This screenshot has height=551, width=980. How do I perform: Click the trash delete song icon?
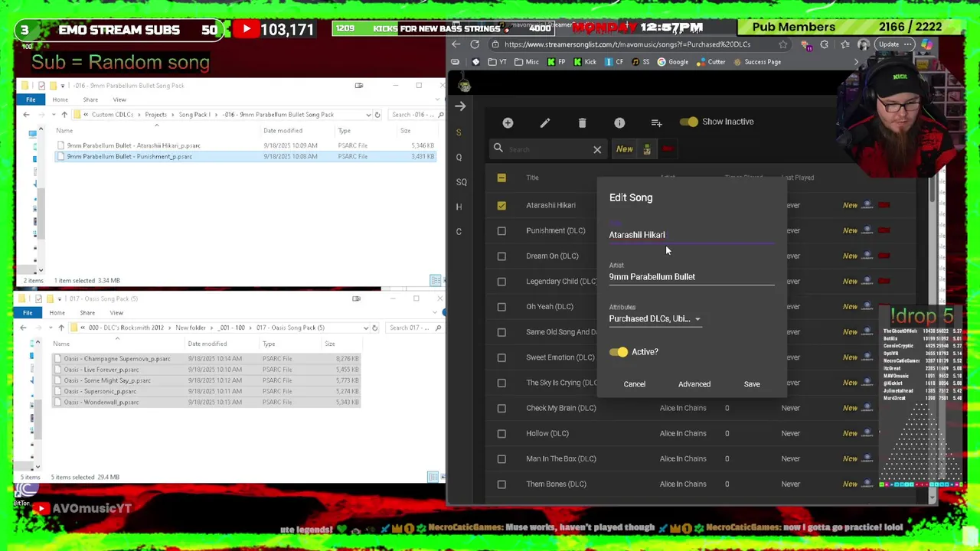582,122
